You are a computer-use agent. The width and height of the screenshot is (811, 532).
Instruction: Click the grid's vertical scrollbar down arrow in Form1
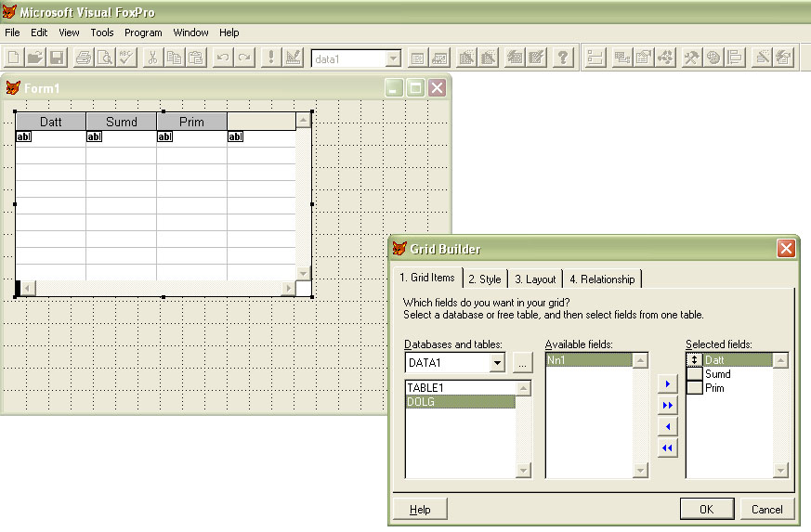tap(303, 274)
